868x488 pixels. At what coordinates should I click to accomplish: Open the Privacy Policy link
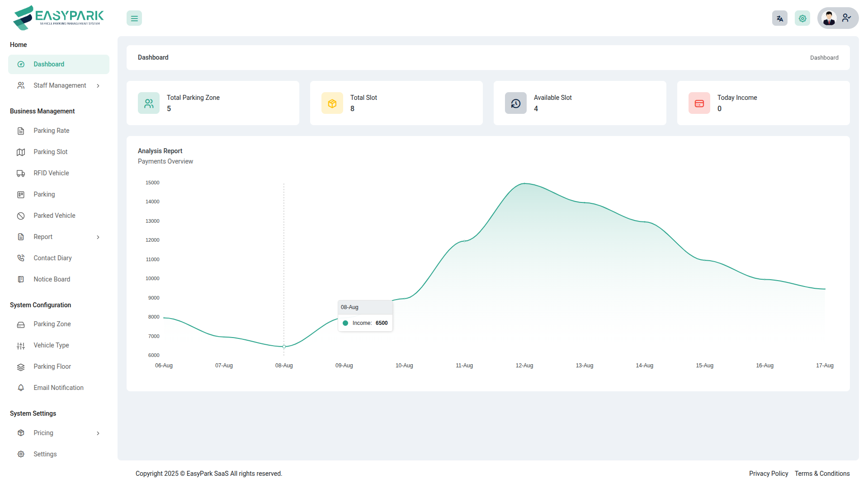768,474
